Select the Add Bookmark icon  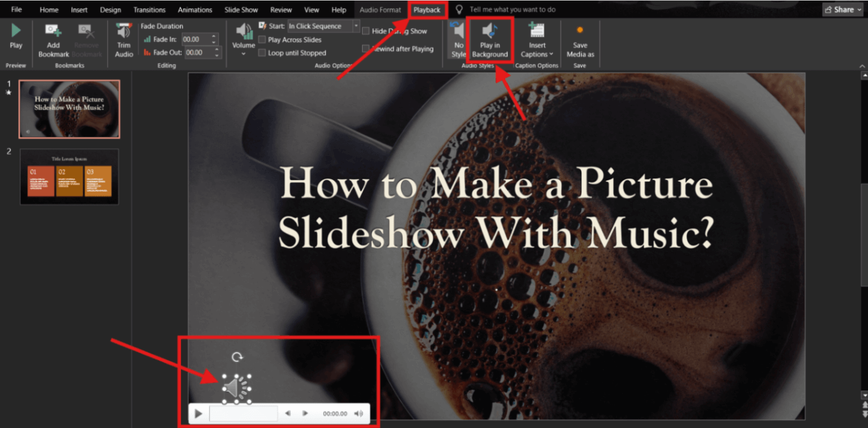53,40
